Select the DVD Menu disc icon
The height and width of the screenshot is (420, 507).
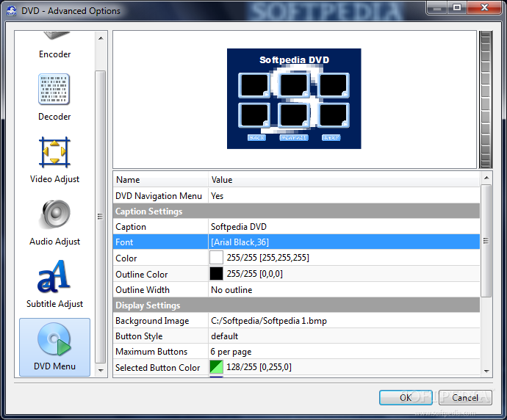54,339
